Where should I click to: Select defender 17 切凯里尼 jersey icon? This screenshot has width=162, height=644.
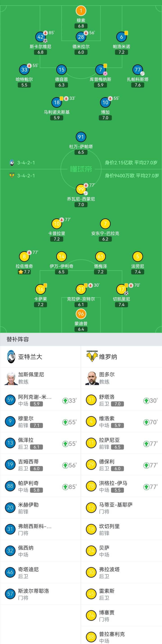point(121,289)
